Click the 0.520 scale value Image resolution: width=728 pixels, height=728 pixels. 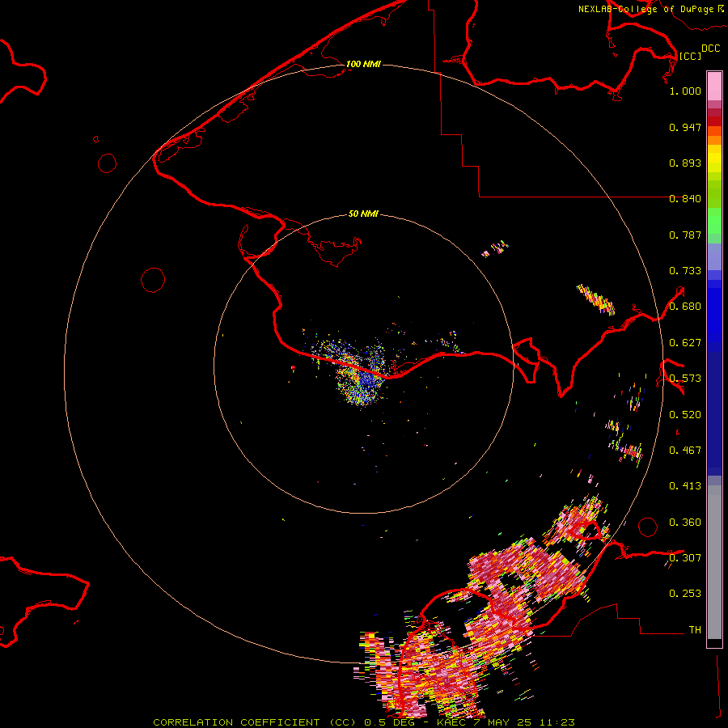point(685,415)
